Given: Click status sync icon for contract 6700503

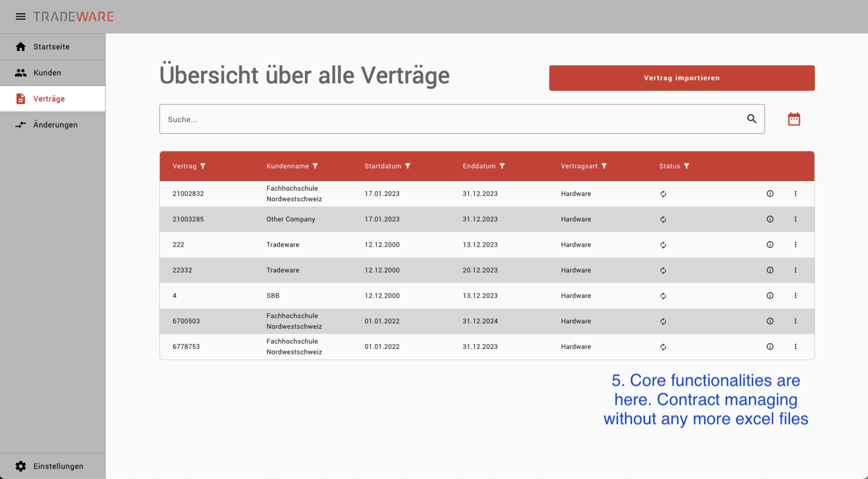Looking at the screenshot, I should pos(663,322).
